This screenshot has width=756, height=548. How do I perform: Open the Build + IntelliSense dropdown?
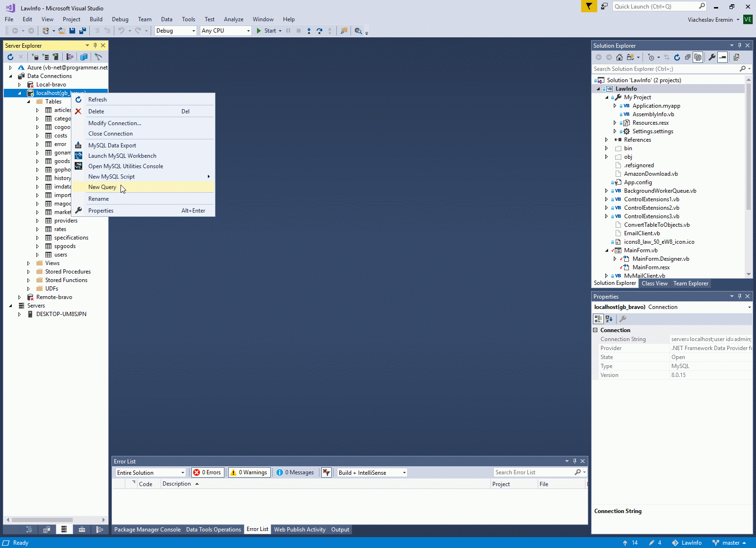[372, 472]
